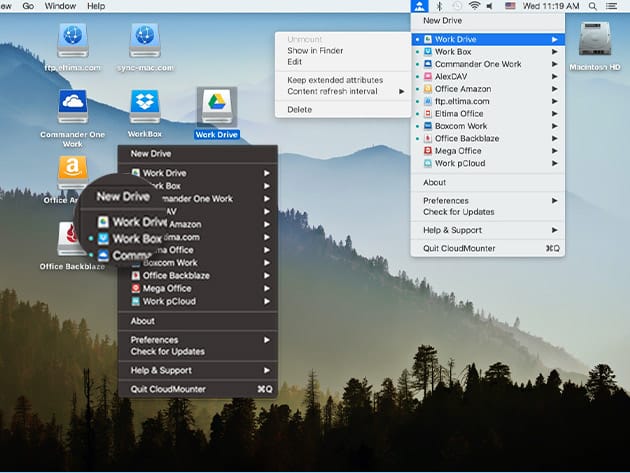Viewport: 630px width, 473px height.
Task: Choose Mega Office in the light menu
Action: coord(458,151)
